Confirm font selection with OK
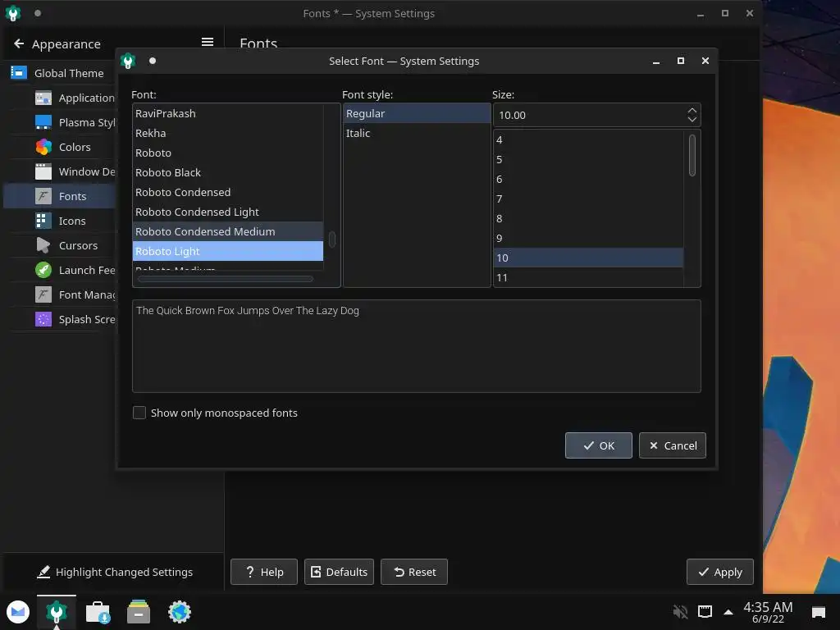840x630 pixels. [598, 445]
